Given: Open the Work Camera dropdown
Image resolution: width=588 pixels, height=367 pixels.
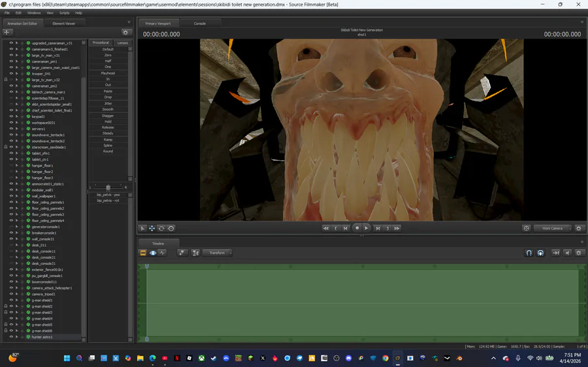Looking at the screenshot, I should pyautogui.click(x=552, y=229).
